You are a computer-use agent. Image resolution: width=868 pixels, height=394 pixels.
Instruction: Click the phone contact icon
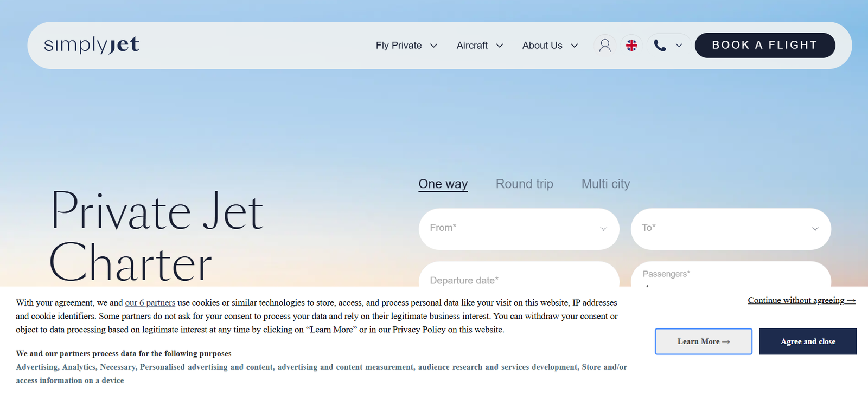pos(660,46)
